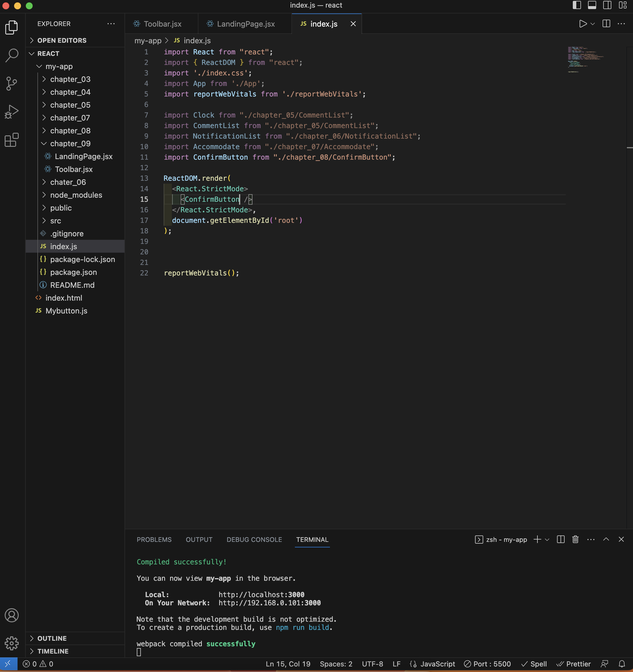Split the terminal pane
This screenshot has height=672, width=633.
[561, 540]
